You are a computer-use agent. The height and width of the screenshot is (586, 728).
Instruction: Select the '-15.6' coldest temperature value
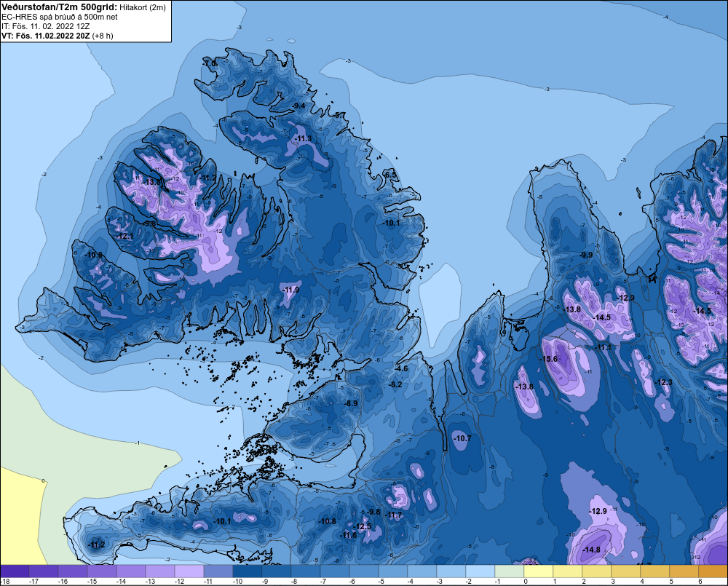548,359
